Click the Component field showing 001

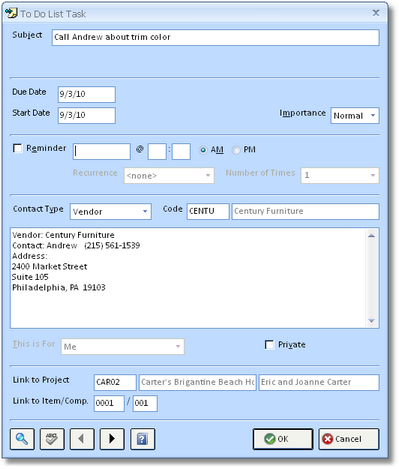click(145, 403)
